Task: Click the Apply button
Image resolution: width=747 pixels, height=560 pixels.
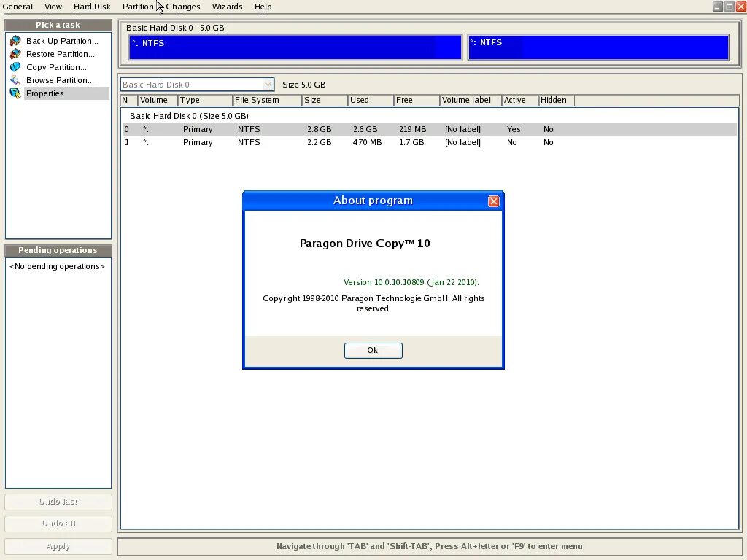Action: (x=58, y=546)
